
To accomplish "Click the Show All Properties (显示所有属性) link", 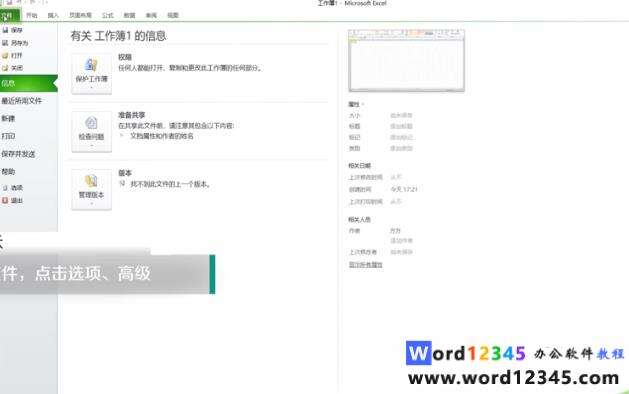I will coord(365,265).
